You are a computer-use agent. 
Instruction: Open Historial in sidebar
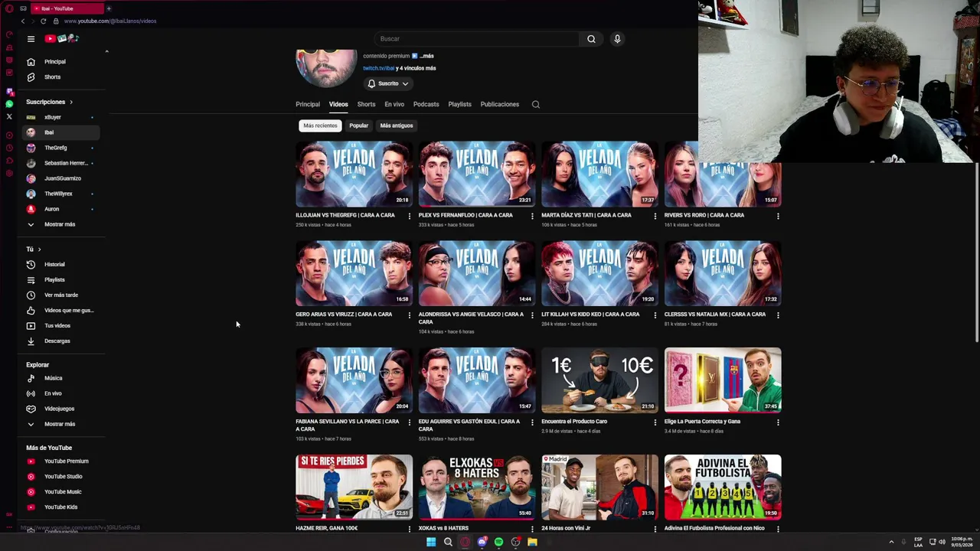pyautogui.click(x=63, y=264)
